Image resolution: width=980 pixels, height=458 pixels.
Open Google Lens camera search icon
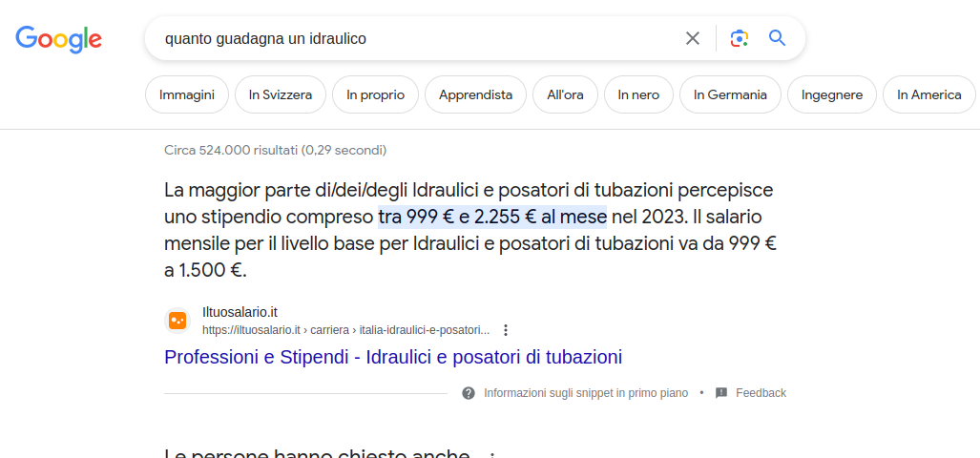tap(740, 39)
